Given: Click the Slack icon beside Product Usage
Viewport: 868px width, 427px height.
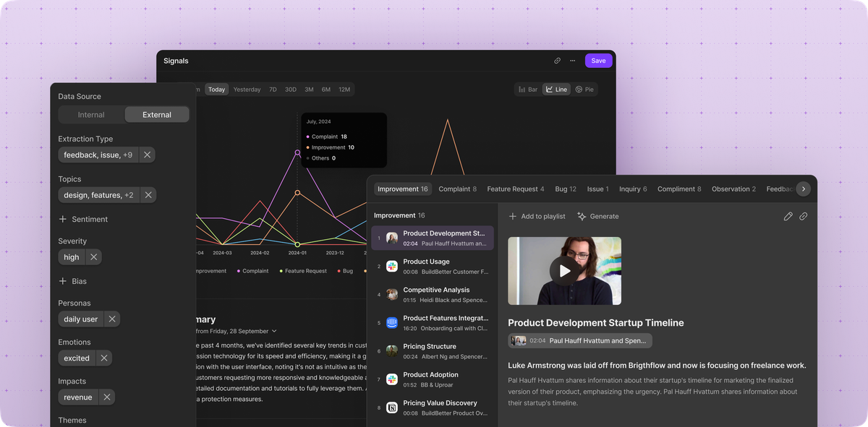Looking at the screenshot, I should 392,267.
